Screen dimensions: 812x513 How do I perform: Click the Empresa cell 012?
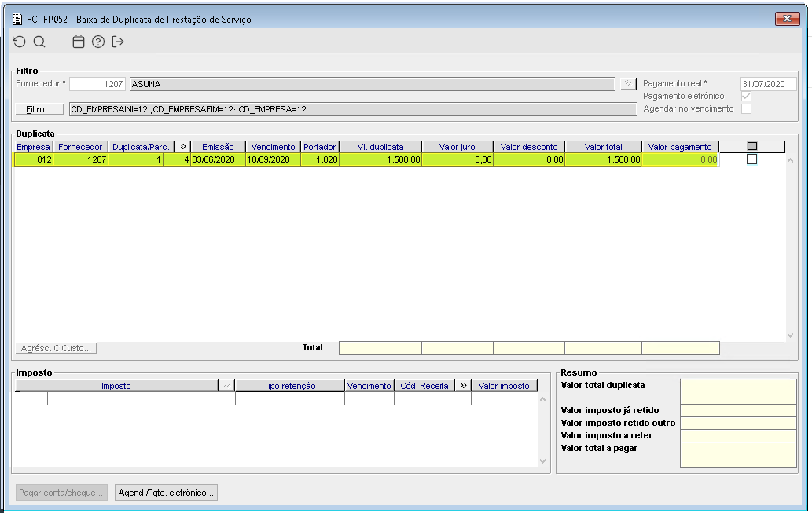click(x=34, y=159)
